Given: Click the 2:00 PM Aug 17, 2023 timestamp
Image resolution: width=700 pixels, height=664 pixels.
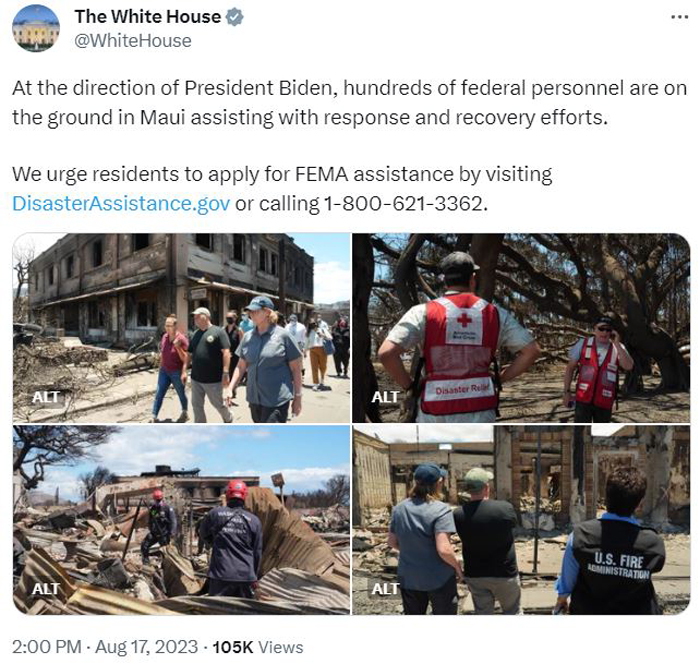Looking at the screenshot, I should point(105,647).
